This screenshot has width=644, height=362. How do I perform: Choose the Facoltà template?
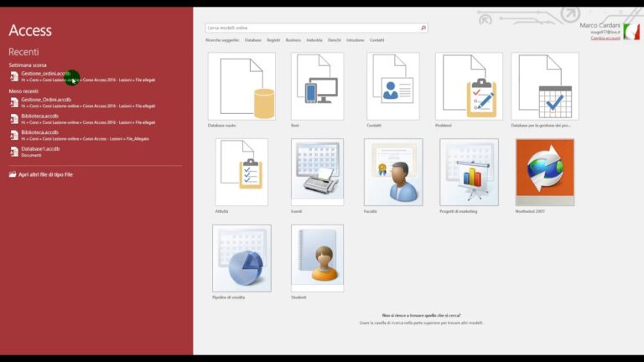393,172
